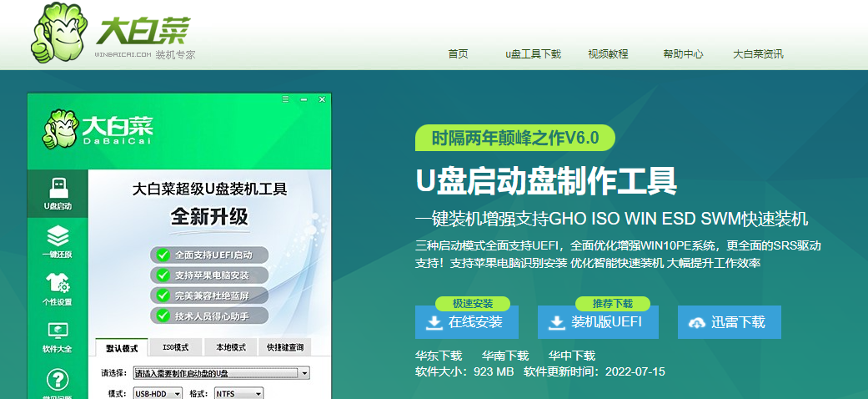Open the USB-HDD mode dropdown
This screenshot has width=868, height=399.
click(177, 393)
